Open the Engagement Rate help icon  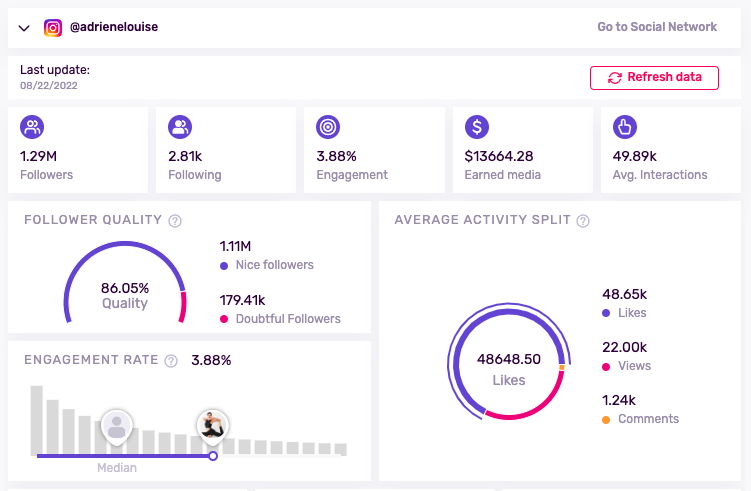tap(172, 361)
